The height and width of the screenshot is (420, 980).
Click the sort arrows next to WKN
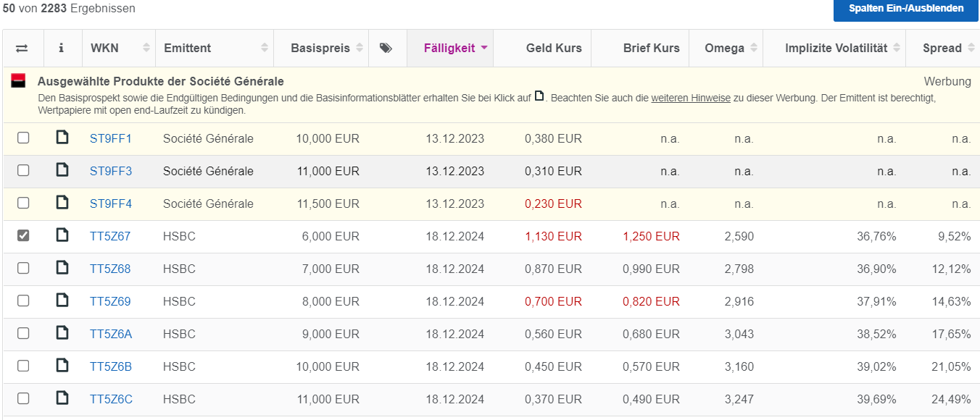pos(146,48)
